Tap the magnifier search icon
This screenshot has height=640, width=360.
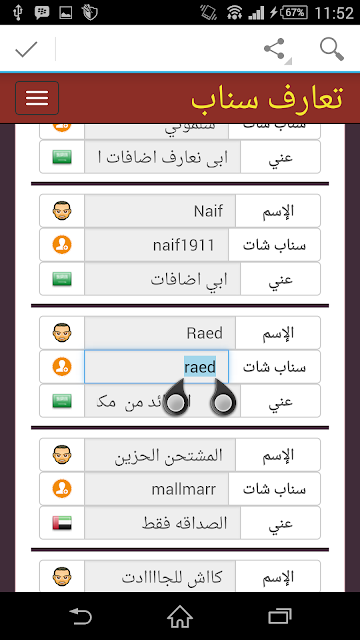point(331,49)
